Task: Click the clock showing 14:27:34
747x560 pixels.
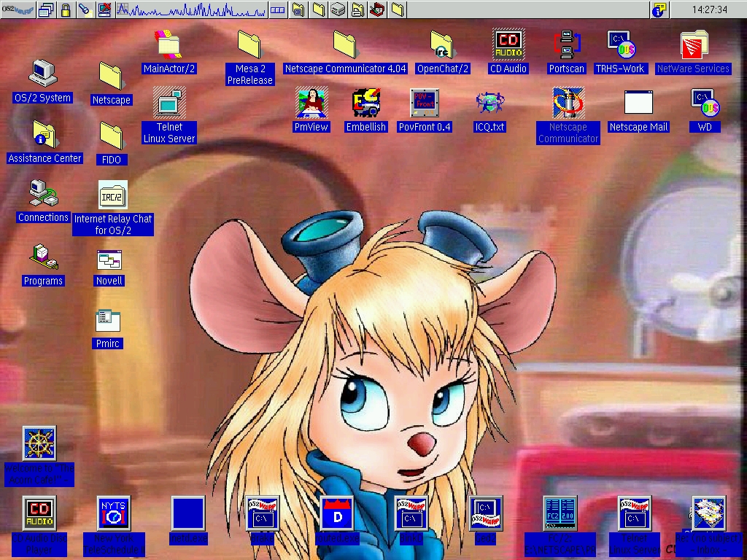Action: (709, 9)
